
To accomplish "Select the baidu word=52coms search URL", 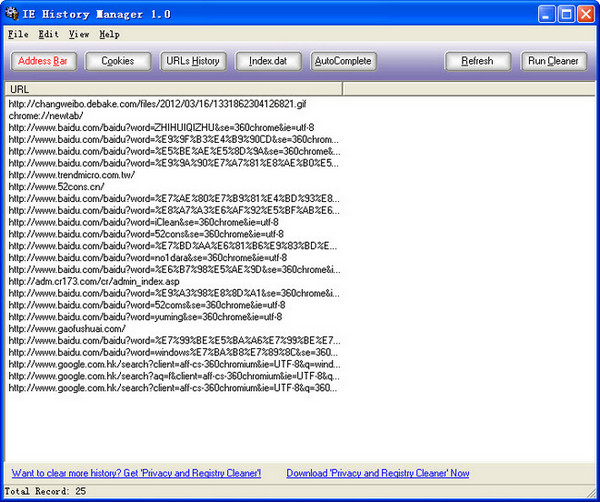I will pyautogui.click(x=147, y=305).
